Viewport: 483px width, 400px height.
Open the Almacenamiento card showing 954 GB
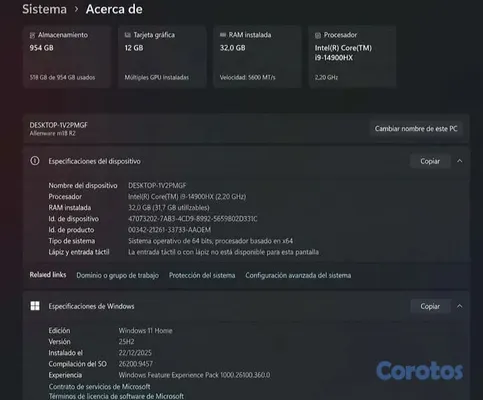[x=67, y=57]
